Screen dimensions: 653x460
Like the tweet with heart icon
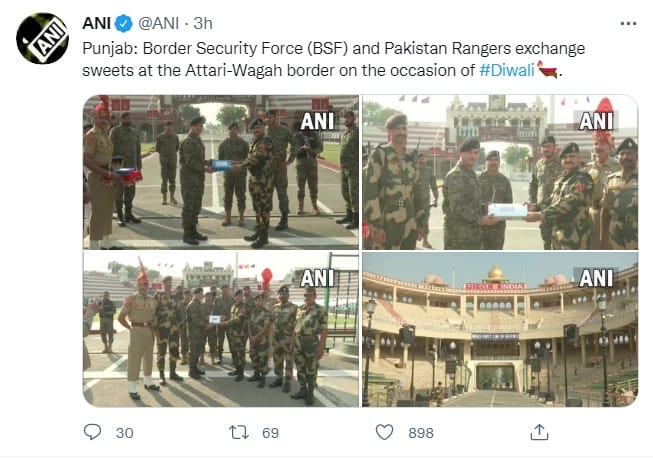tap(384, 432)
